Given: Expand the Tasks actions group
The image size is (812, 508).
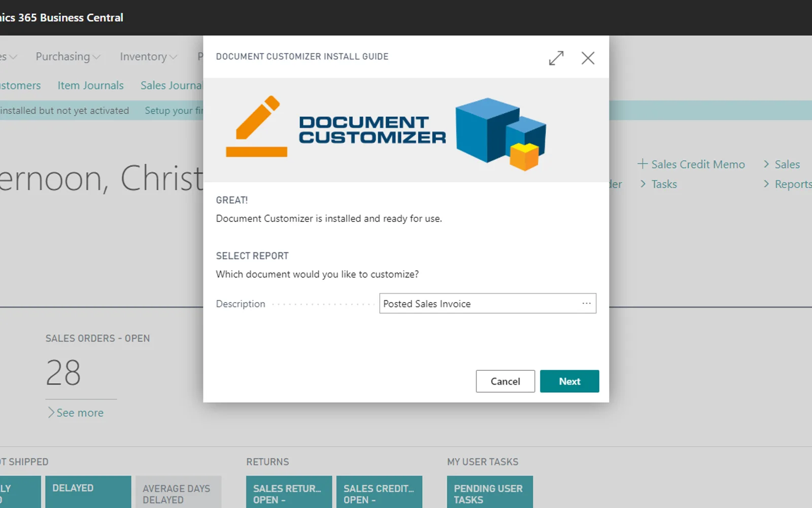Looking at the screenshot, I should click(658, 184).
